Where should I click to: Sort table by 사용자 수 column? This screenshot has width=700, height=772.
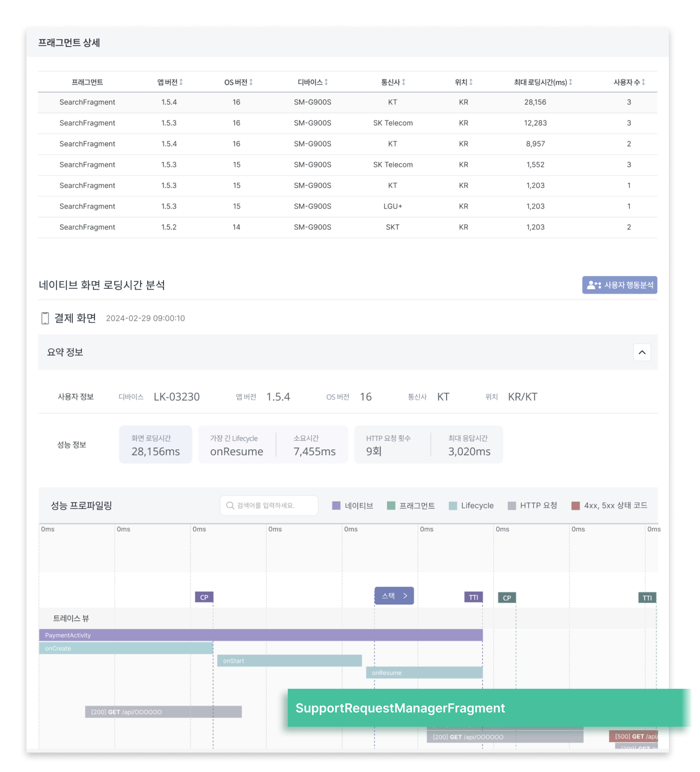pyautogui.click(x=629, y=82)
